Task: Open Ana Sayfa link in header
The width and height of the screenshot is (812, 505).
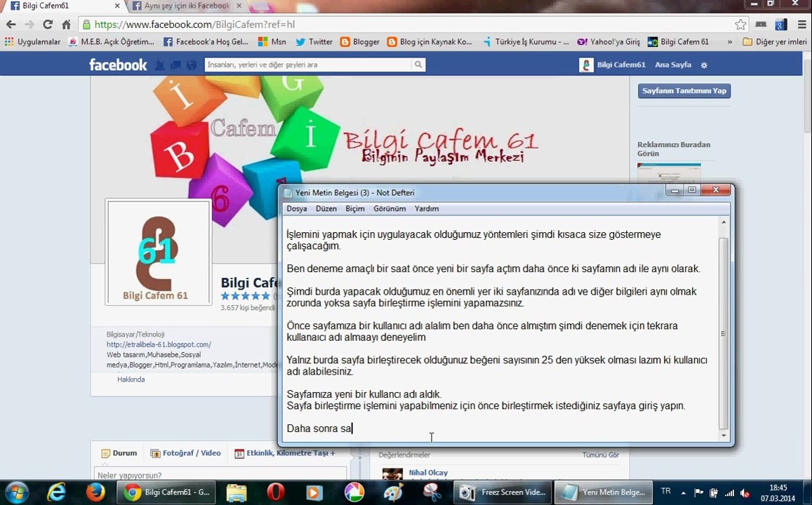Action: click(673, 65)
